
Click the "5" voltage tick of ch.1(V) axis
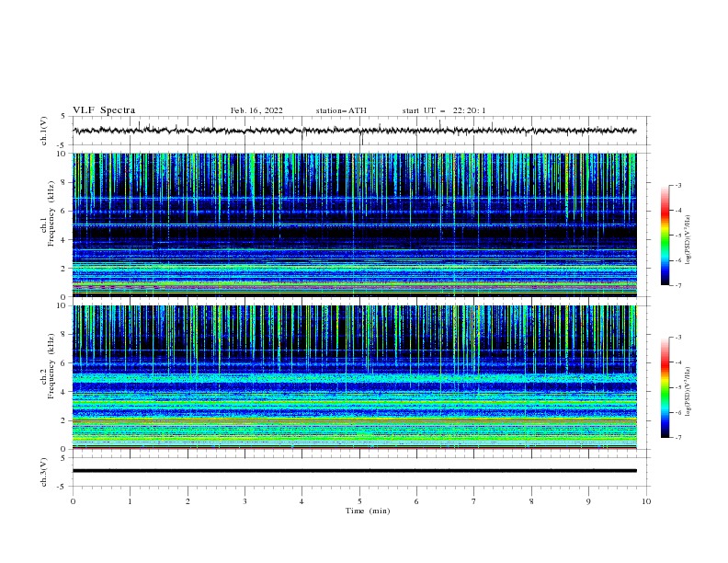63,116
